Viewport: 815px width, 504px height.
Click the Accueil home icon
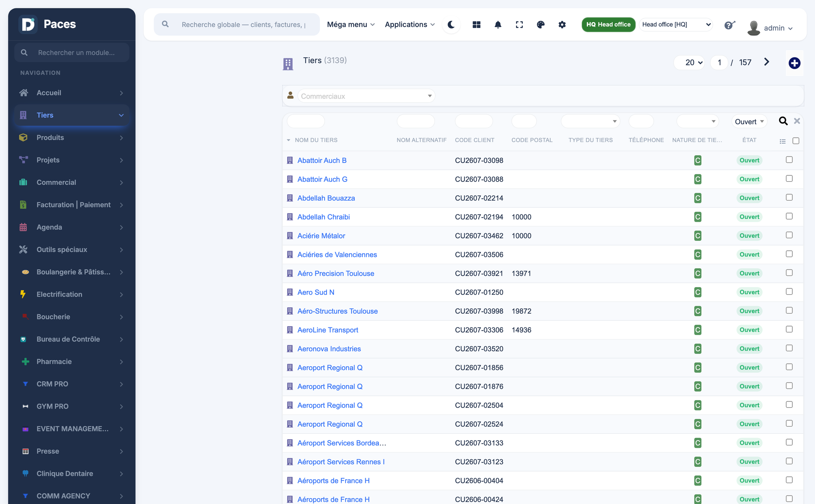click(x=23, y=93)
